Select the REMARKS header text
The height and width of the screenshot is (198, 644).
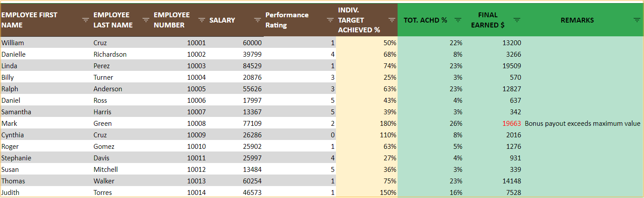point(577,20)
